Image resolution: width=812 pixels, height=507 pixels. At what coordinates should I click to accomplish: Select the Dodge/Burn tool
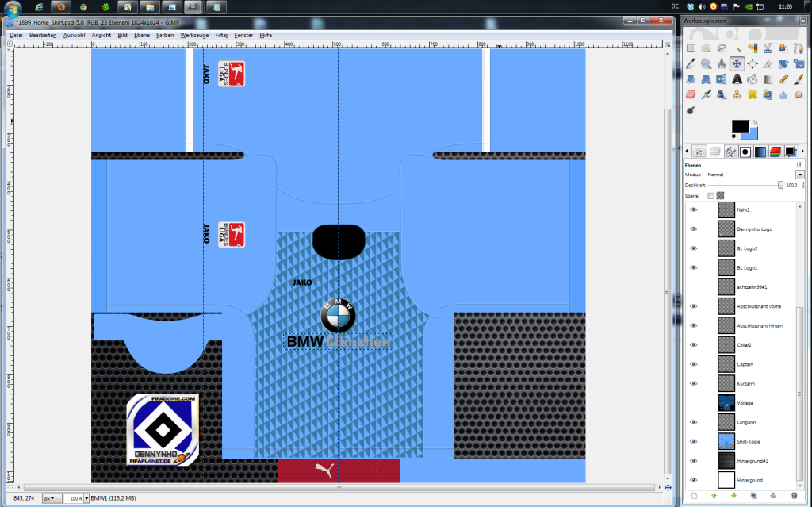(x=691, y=110)
